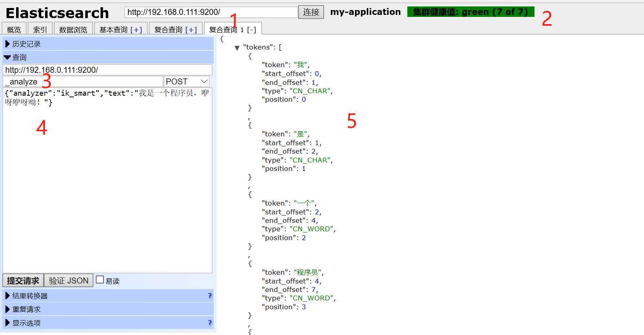Expand the 结果转换器 section

click(108, 296)
